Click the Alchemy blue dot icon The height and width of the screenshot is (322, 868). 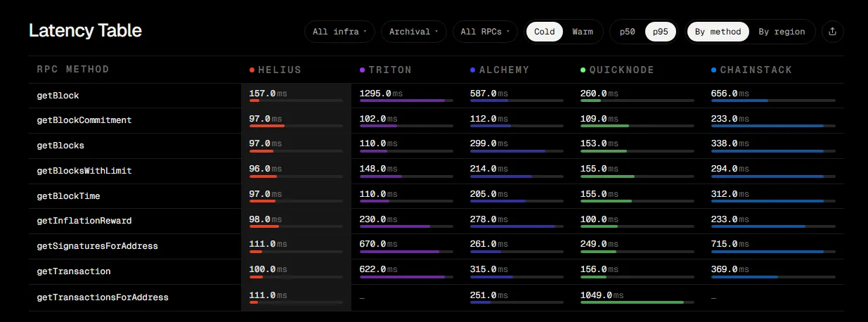pyautogui.click(x=472, y=70)
